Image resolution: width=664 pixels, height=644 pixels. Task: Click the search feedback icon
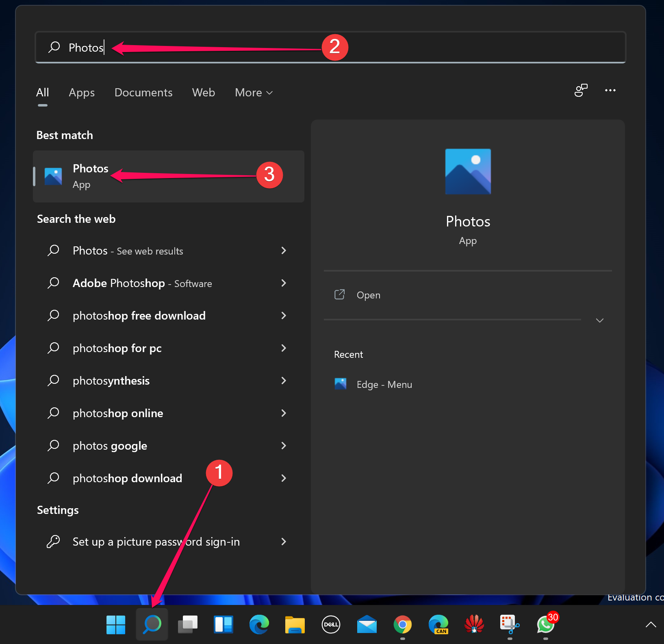click(x=581, y=90)
